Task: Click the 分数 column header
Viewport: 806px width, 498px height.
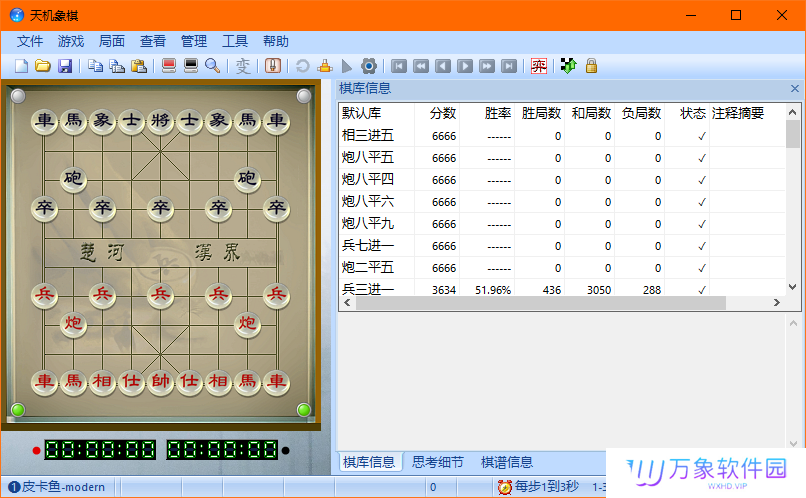Action: coord(443,113)
